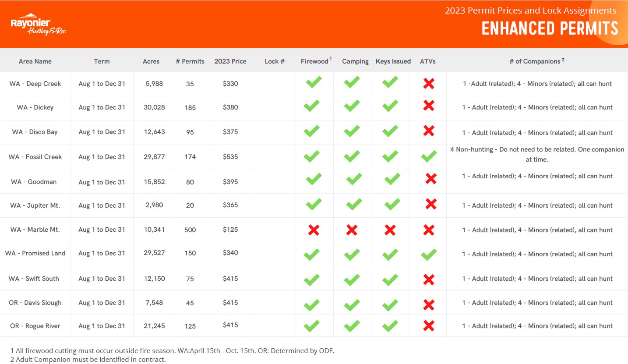This screenshot has width=628, height=364.
Task: Click the empty Lock # cell for Swift South
Action: coord(274,279)
